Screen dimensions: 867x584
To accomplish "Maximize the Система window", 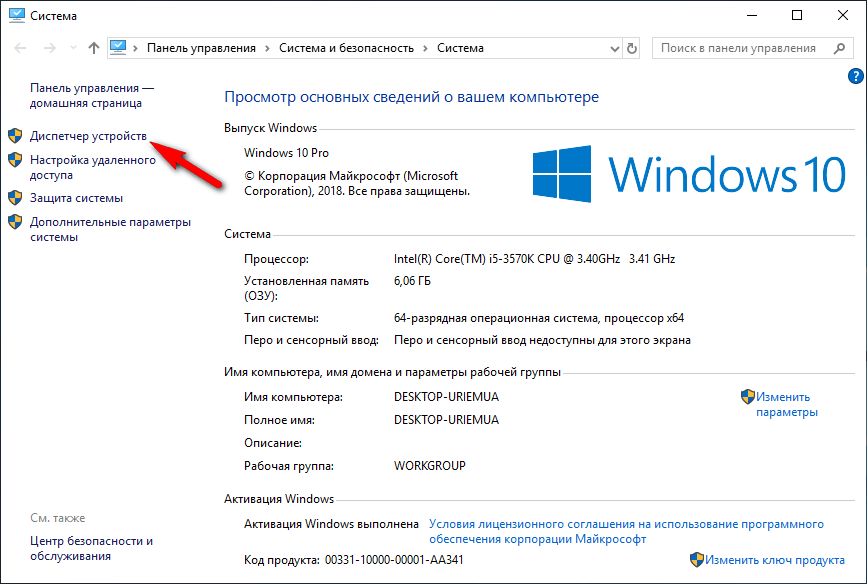I will [x=797, y=15].
